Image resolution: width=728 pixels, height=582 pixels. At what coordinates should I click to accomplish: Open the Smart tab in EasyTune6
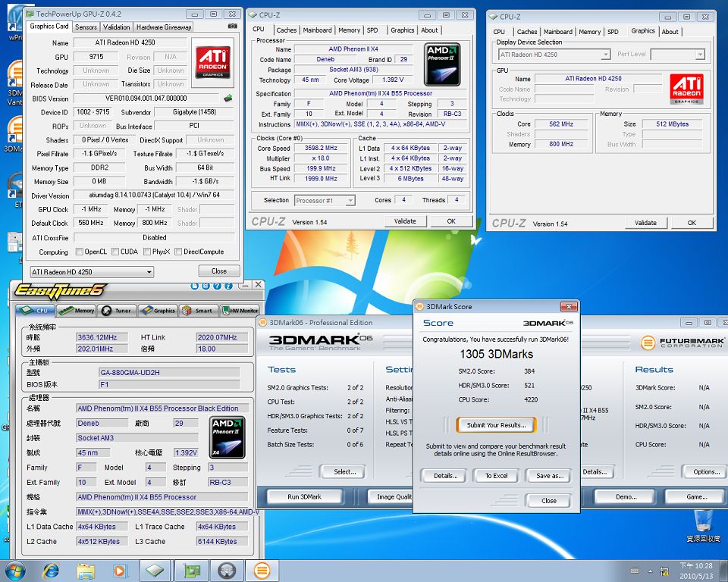[198, 311]
